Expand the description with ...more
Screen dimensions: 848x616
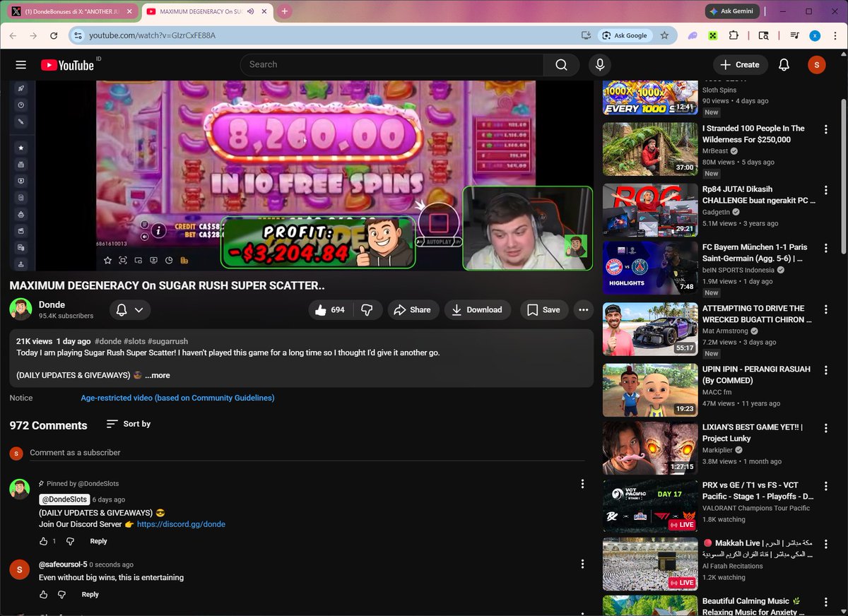[x=158, y=375]
